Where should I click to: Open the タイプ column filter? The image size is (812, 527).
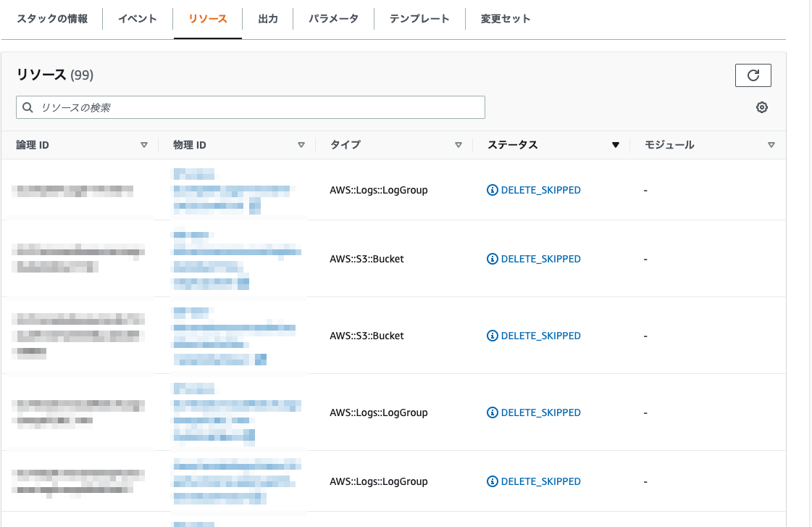click(458, 144)
